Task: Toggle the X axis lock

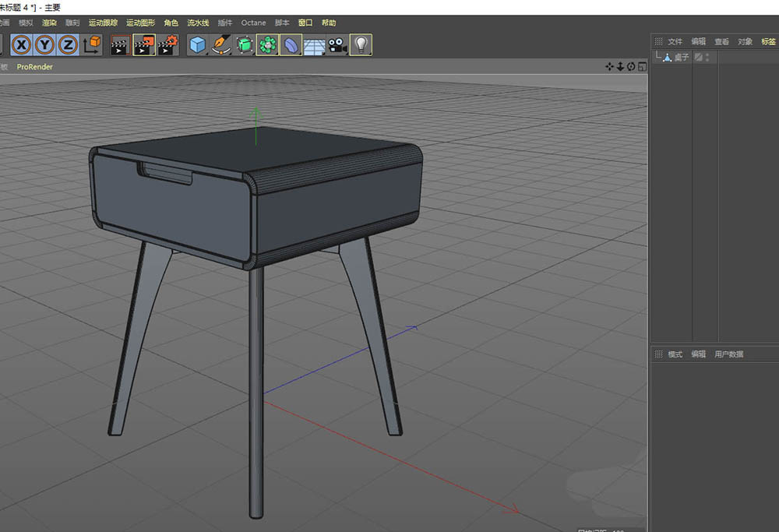Action: pos(21,44)
